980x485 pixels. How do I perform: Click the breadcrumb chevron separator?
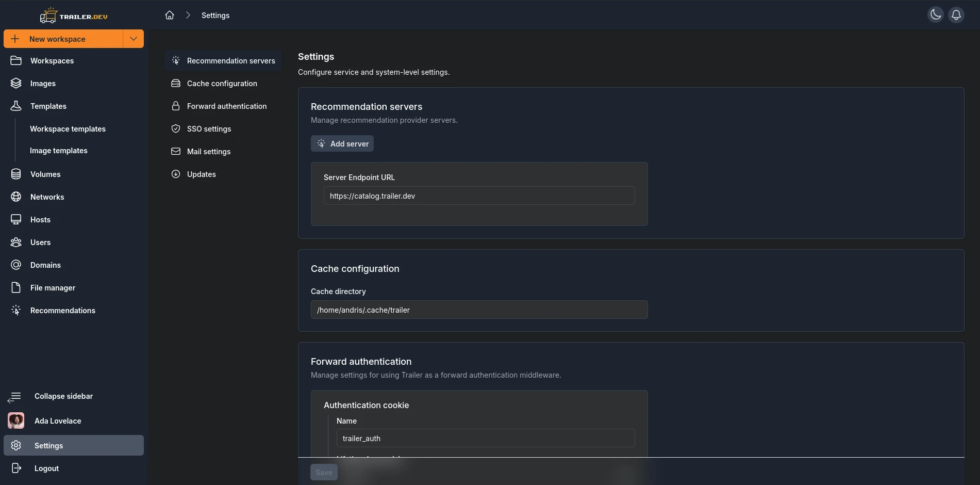point(188,15)
